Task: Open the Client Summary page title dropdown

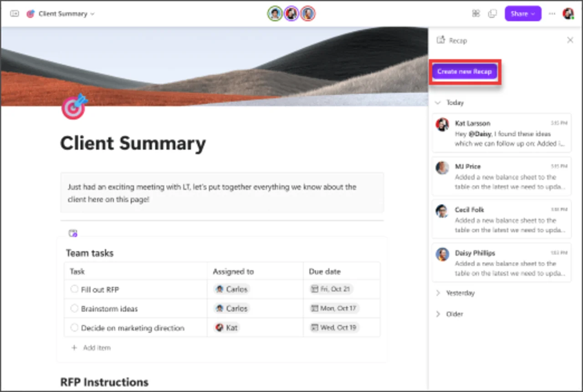Action: [92, 14]
